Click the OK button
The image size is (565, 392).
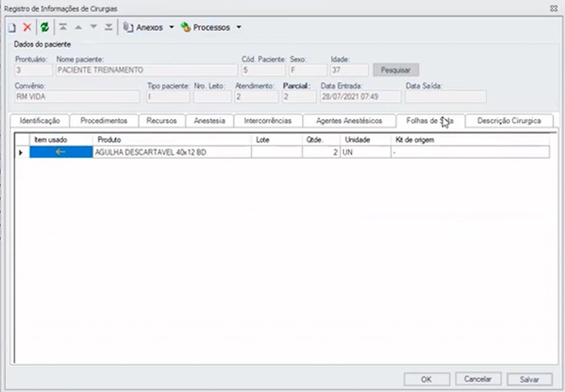click(426, 379)
